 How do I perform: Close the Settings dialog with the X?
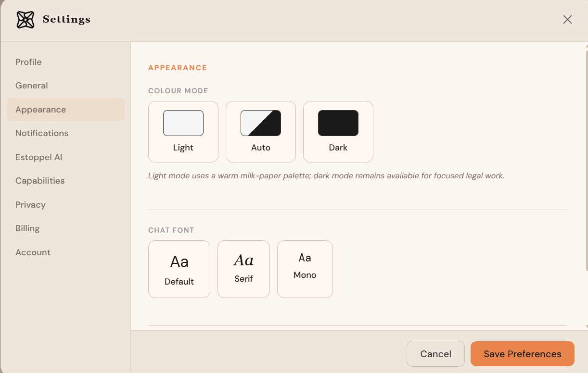point(567,19)
